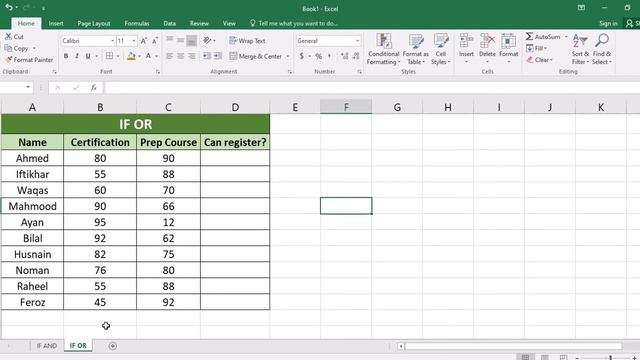The image size is (640, 360).
Task: Switch to the IF AND sheet tab
Action: 47,346
